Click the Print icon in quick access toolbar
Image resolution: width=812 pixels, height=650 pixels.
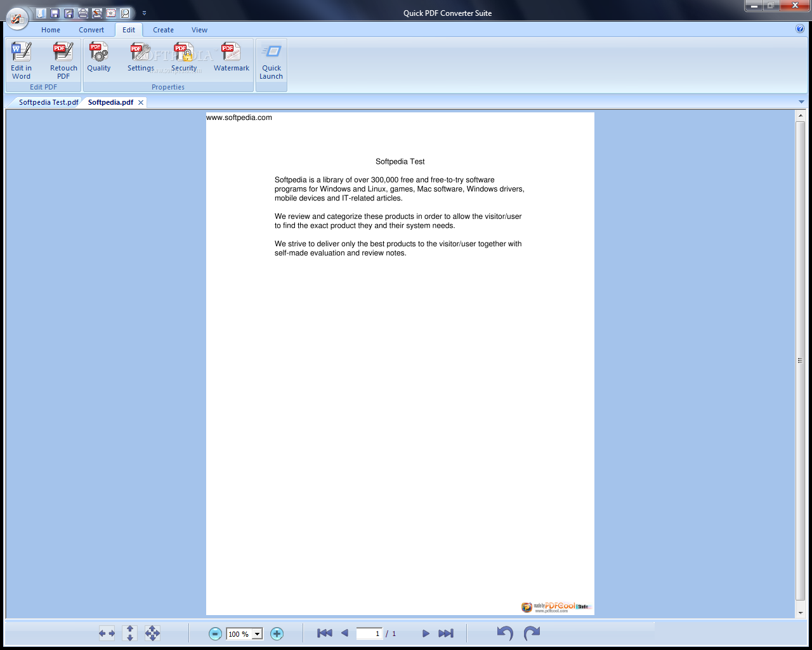pyautogui.click(x=83, y=13)
